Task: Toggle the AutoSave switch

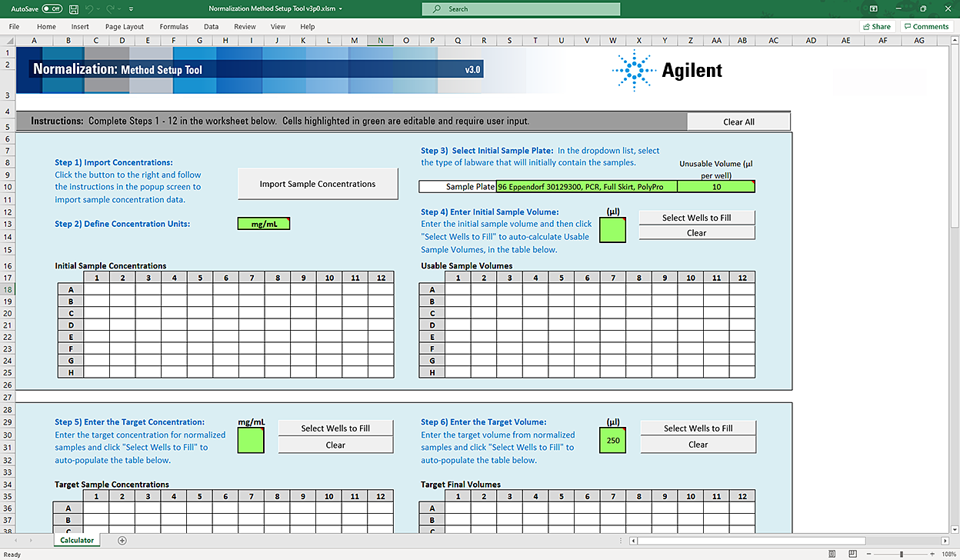Action: (x=52, y=8)
